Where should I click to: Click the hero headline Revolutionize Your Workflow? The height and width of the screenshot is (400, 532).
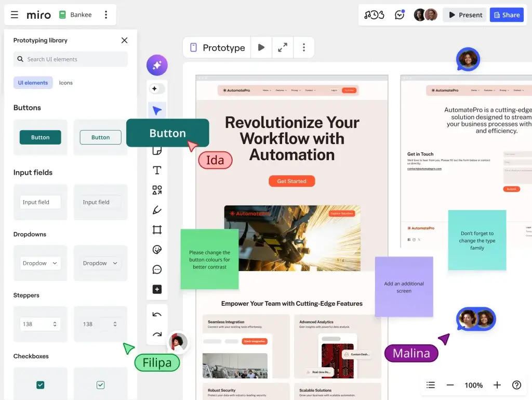click(x=292, y=138)
